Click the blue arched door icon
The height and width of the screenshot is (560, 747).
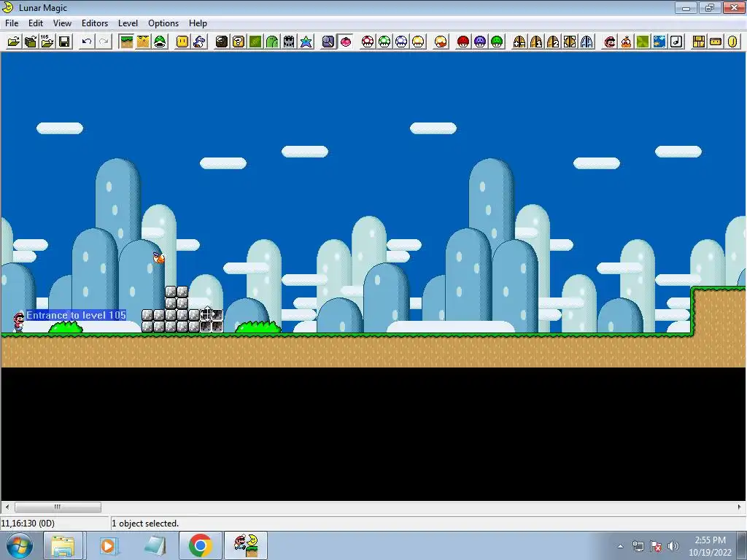[x=587, y=42]
